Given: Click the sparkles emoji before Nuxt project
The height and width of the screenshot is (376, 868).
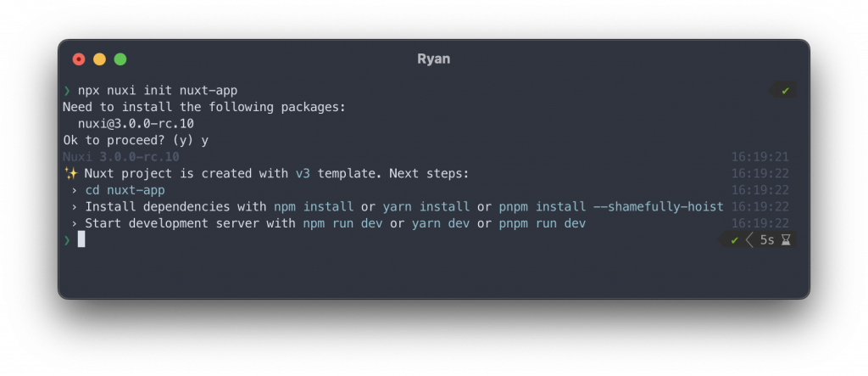Looking at the screenshot, I should point(70,173).
